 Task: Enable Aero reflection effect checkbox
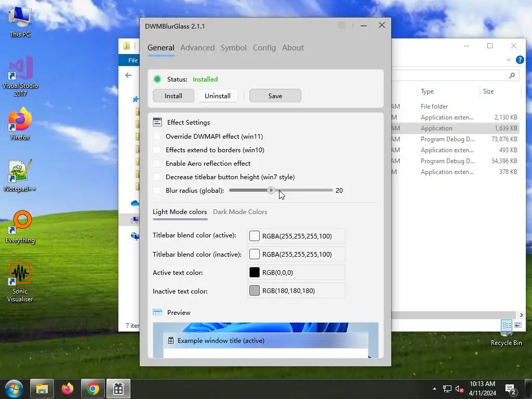pyautogui.click(x=157, y=164)
